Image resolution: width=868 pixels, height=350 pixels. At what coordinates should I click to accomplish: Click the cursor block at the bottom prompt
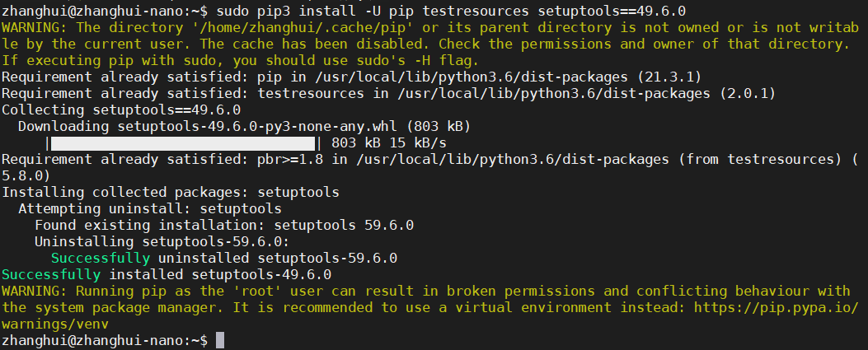click(220, 340)
